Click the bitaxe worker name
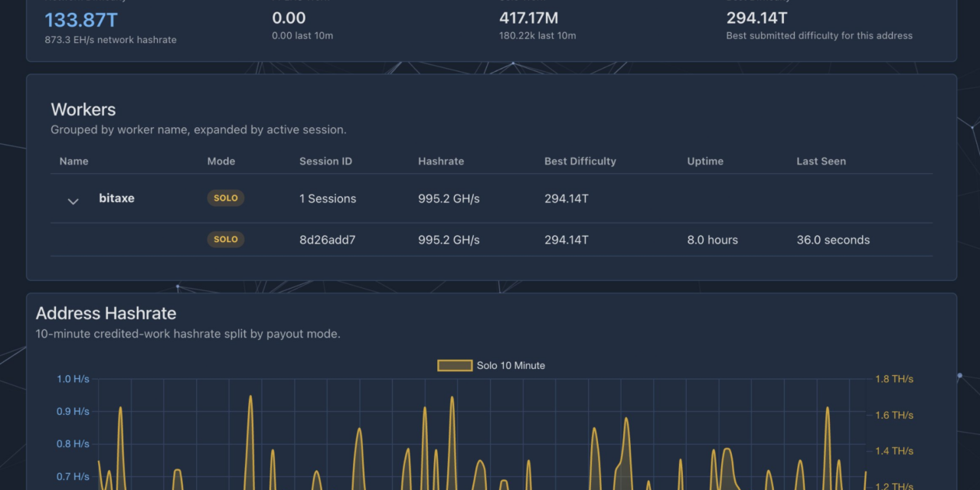This screenshot has width=980, height=490. (116, 198)
